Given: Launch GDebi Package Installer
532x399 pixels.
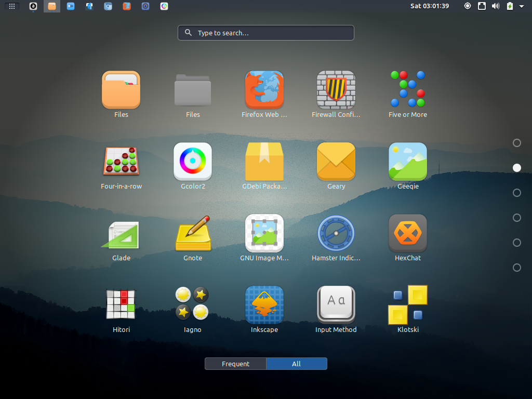Looking at the screenshot, I should tap(264, 162).
